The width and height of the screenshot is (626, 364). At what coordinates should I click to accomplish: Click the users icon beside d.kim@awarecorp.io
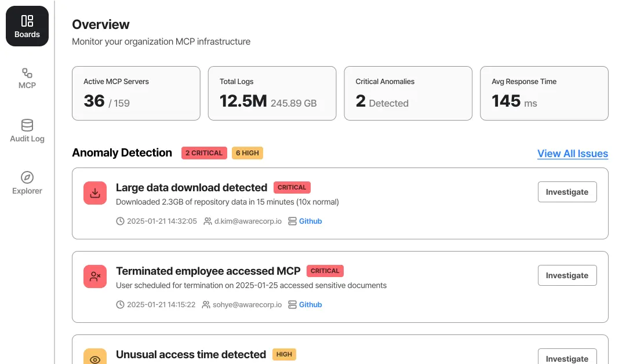[208, 221]
